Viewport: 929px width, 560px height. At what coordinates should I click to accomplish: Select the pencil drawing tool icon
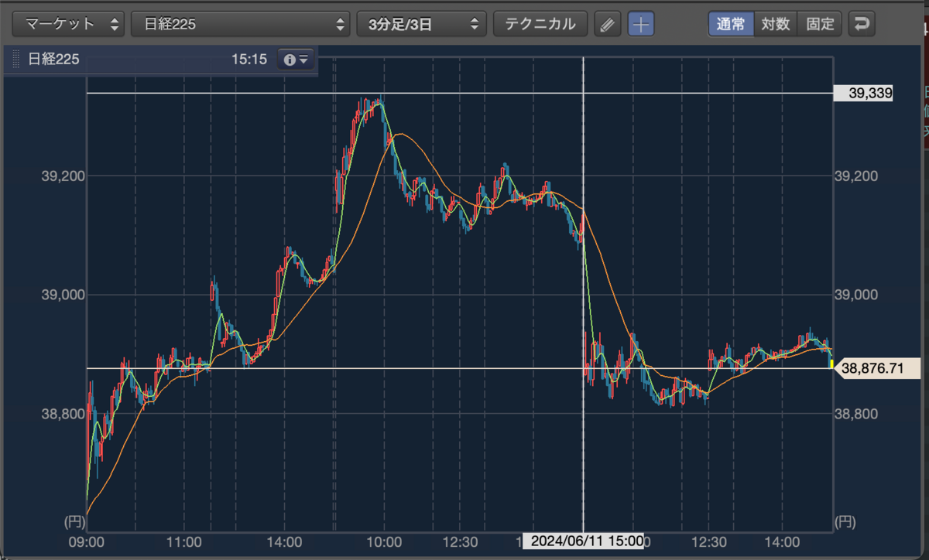[x=608, y=24]
